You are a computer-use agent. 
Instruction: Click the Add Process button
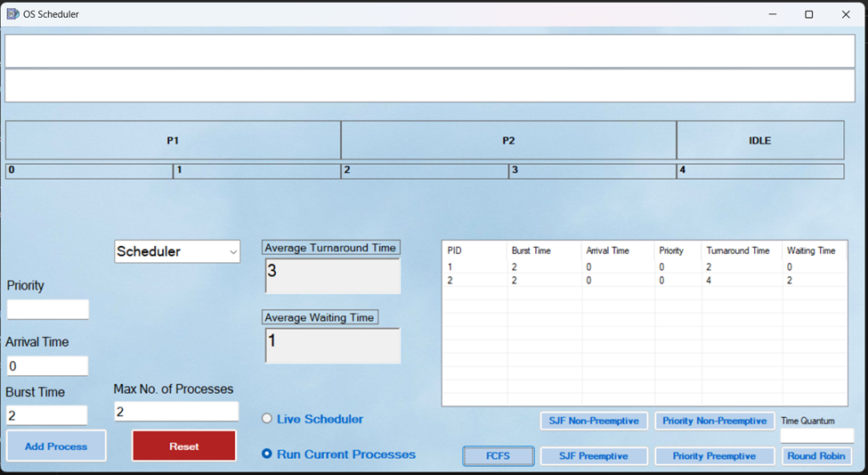tap(56, 446)
